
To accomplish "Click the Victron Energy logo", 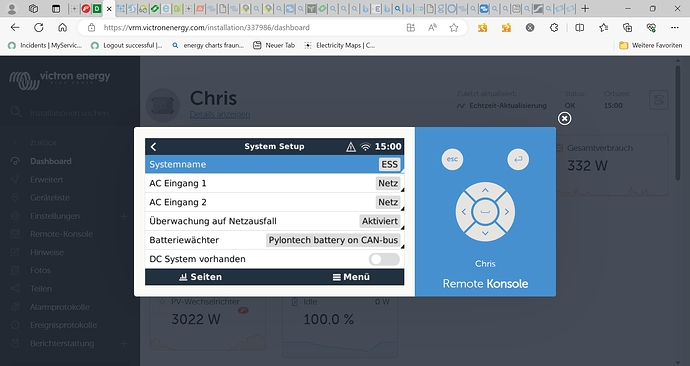I will (60, 80).
